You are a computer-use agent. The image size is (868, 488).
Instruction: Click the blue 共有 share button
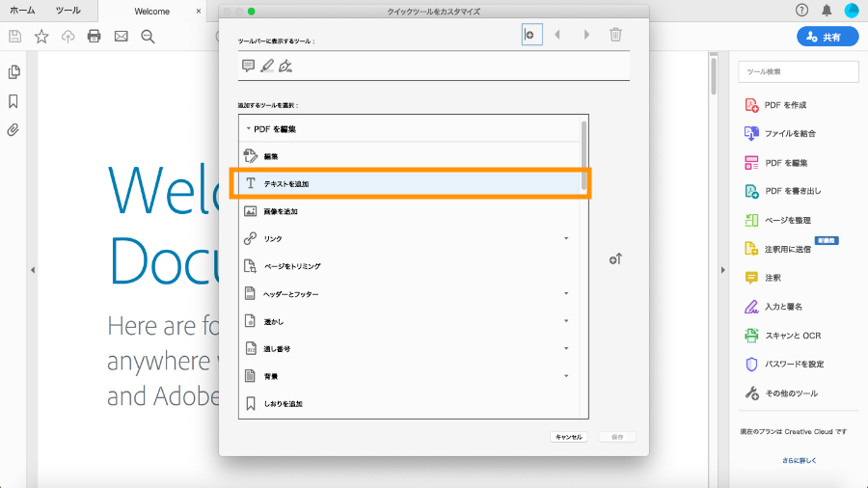pos(827,37)
